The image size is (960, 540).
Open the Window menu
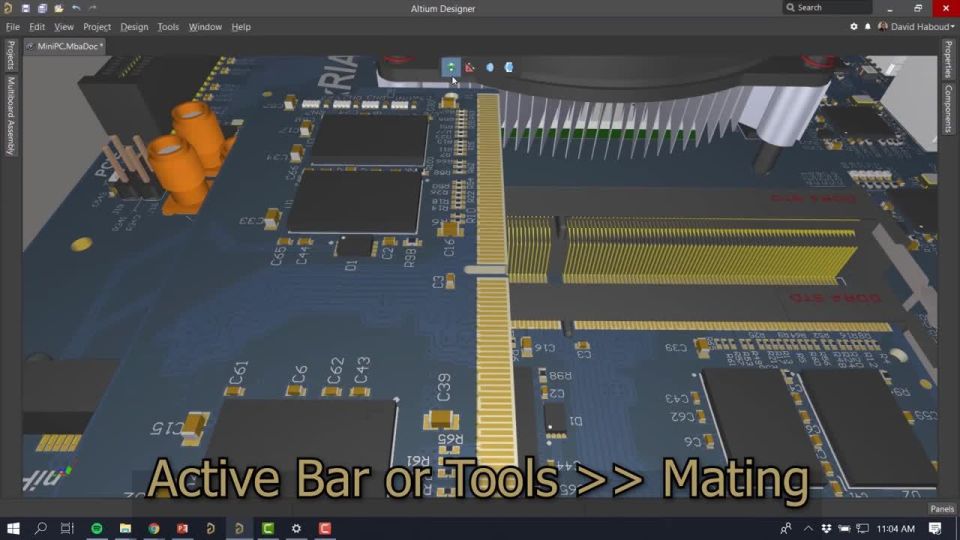click(205, 27)
